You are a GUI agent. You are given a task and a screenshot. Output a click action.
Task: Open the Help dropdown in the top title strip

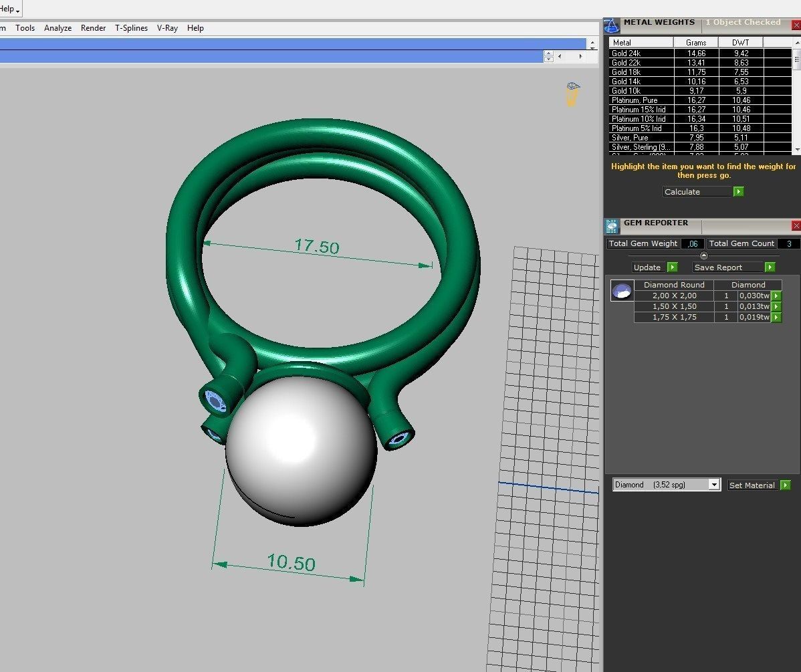pos(10,9)
